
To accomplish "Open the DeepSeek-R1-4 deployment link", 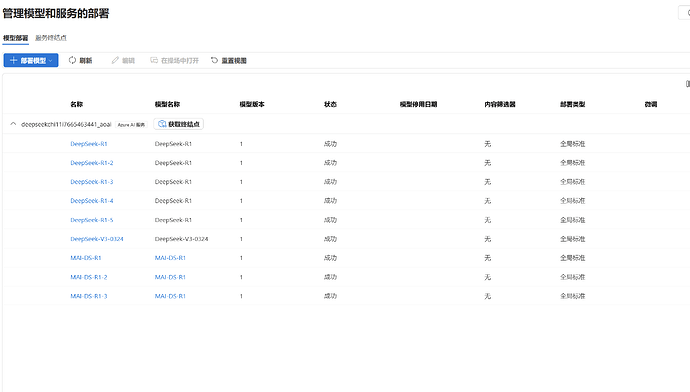I will (x=92, y=201).
